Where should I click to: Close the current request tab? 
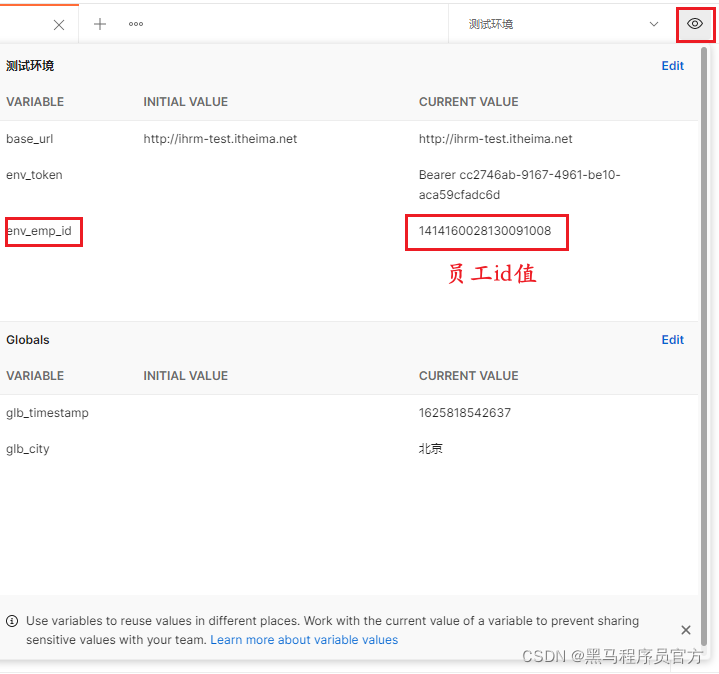[x=59, y=25]
